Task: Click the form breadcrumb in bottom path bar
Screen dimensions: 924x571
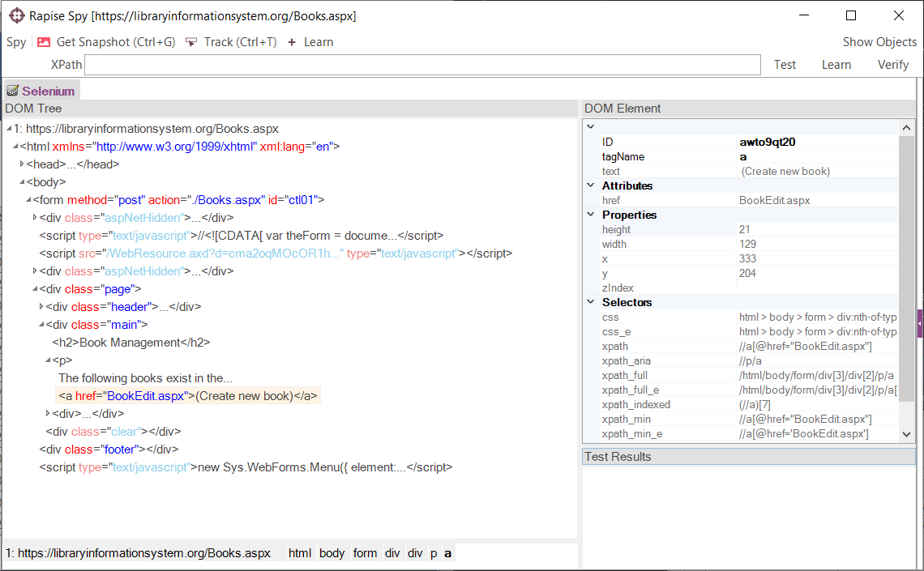Action: (365, 553)
